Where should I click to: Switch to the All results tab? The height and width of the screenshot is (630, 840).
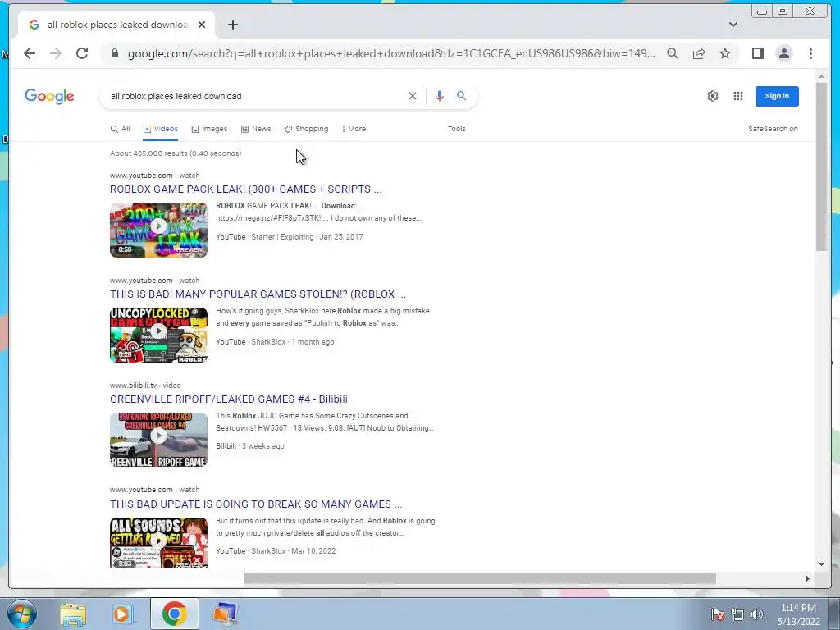point(121,129)
